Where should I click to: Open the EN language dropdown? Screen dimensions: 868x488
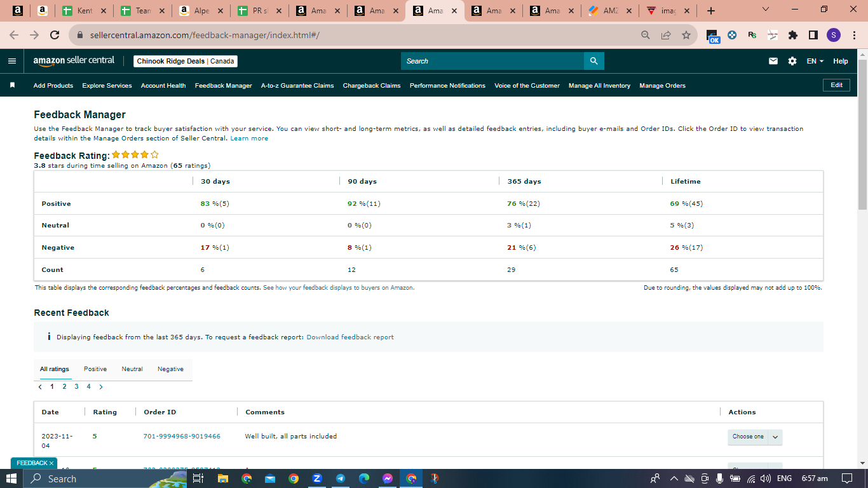(x=815, y=61)
